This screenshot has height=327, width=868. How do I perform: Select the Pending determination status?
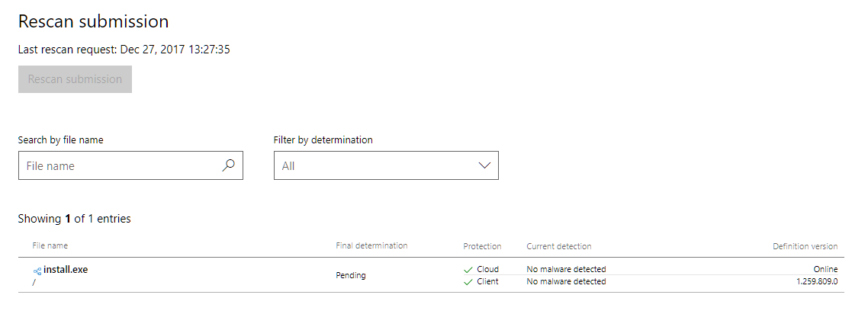351,275
